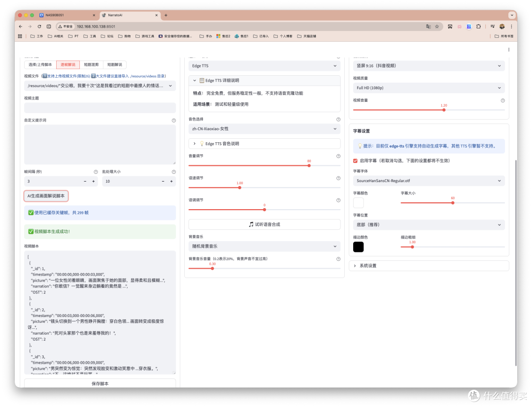Image resolution: width=532 pixels, height=407 pixels.
Task: Show help icon for 语调调节
Action: click(338, 200)
